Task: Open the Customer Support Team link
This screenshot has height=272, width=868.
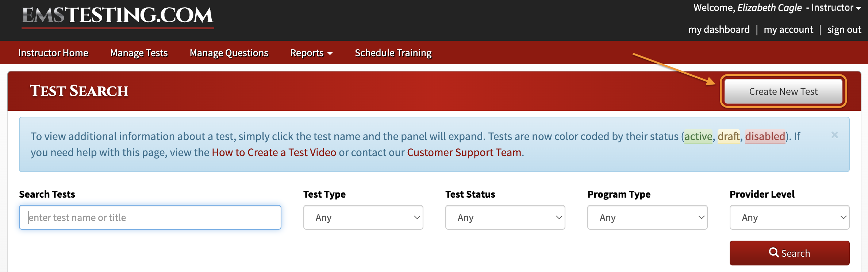Action: (464, 152)
